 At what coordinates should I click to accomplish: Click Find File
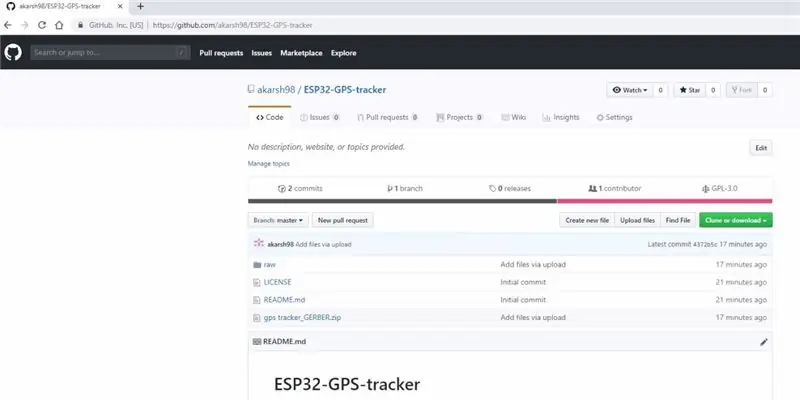pos(678,220)
